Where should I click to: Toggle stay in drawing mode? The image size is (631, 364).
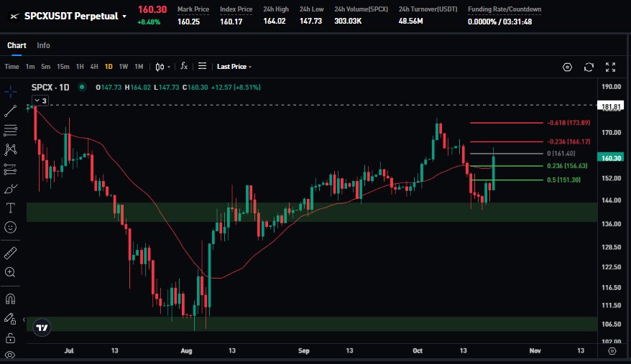(11, 319)
